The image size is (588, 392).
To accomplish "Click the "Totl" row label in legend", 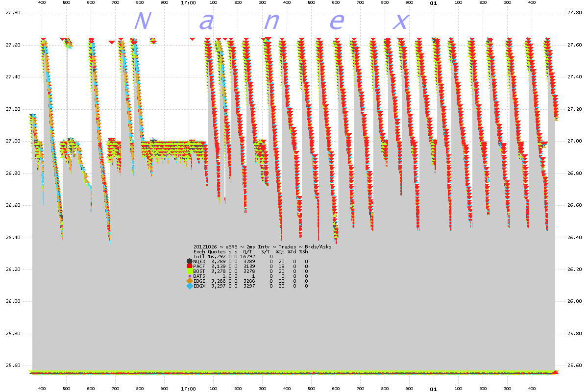I will pyautogui.click(x=199, y=256).
